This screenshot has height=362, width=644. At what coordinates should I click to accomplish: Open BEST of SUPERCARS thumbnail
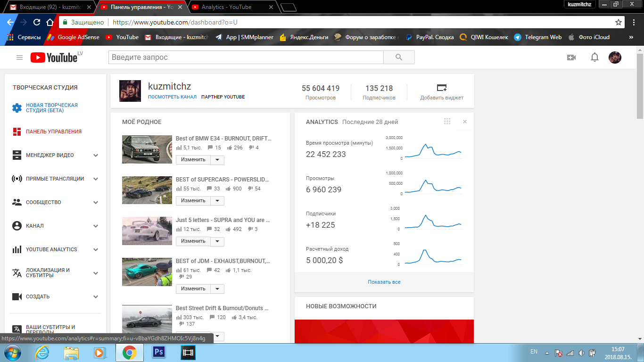point(147,190)
